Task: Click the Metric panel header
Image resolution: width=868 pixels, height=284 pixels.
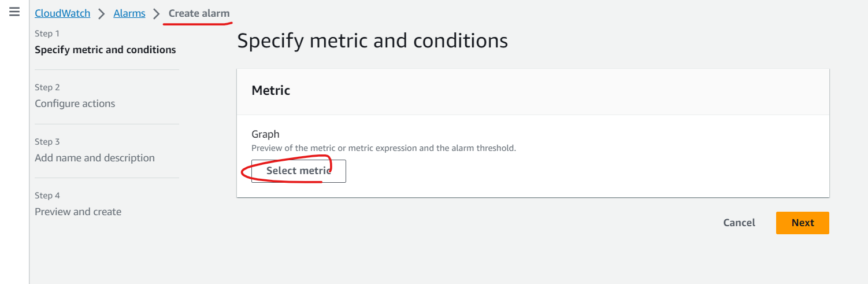Action: point(533,91)
